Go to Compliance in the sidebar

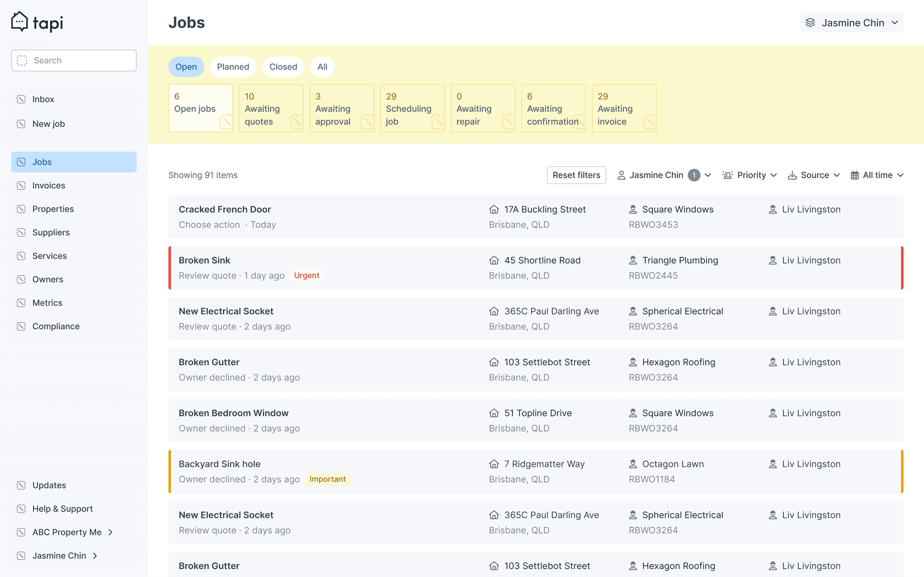[56, 326]
